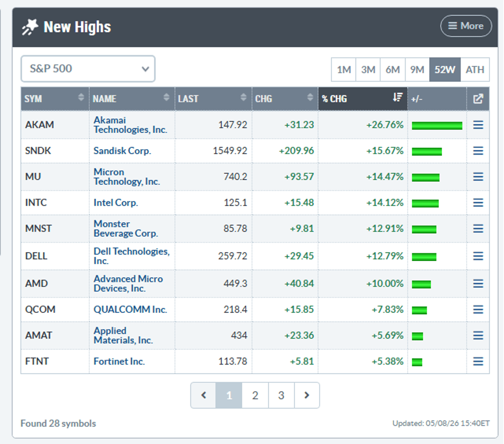Open the hamburger menu for INTC row
Screen dimensions: 504x444
[x=478, y=202]
